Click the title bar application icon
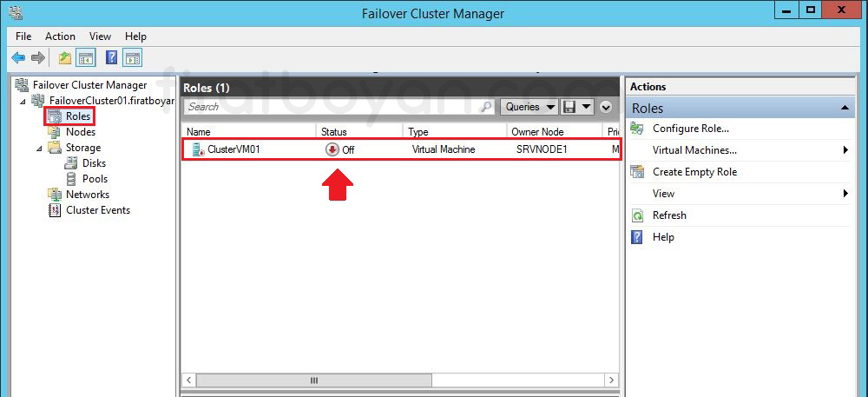 16,12
